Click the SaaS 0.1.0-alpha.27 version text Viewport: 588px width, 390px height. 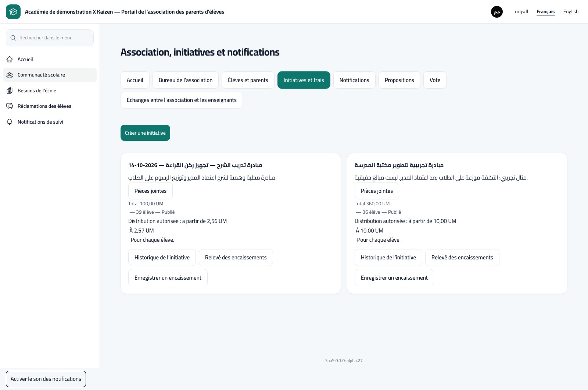click(x=344, y=361)
